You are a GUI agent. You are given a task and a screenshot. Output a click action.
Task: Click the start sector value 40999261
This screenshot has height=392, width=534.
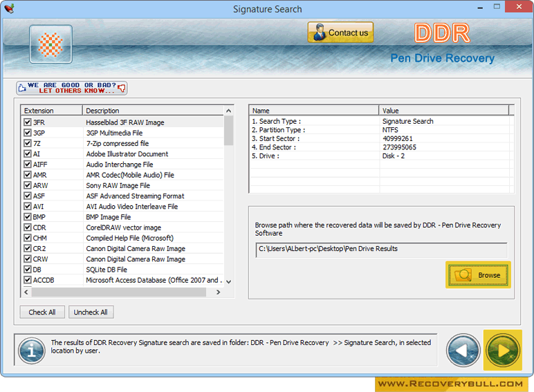coord(398,139)
